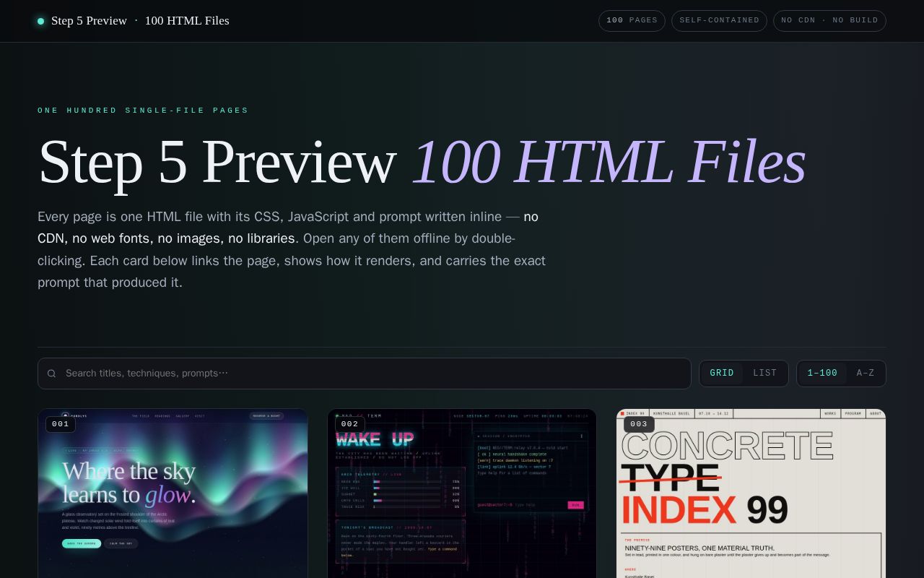
Task: Click the 001 number badge
Action: tap(61, 424)
